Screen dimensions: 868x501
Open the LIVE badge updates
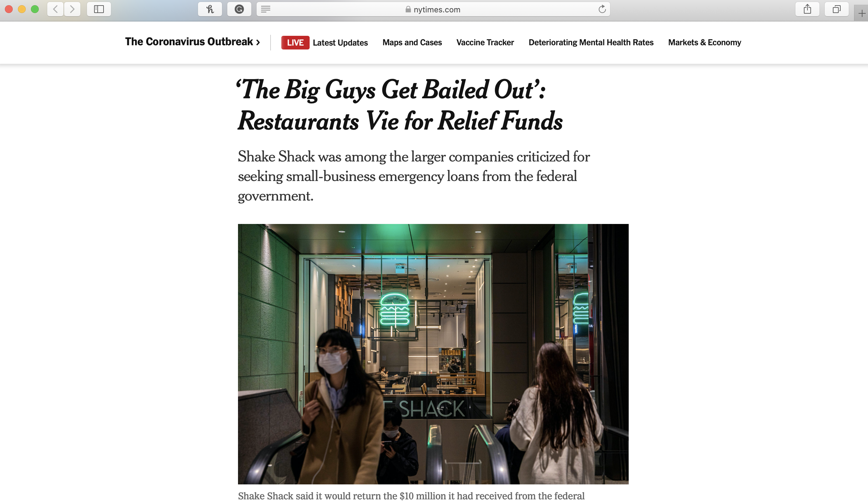tap(295, 43)
